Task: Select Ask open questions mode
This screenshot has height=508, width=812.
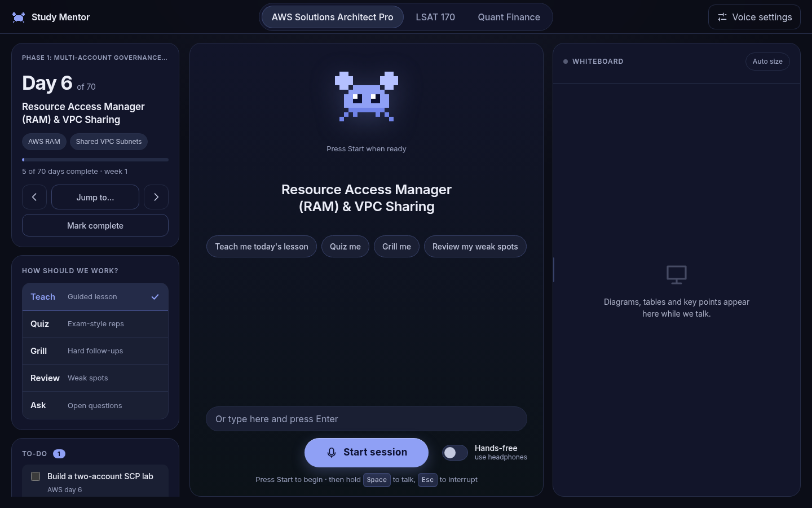Action: coord(95,405)
